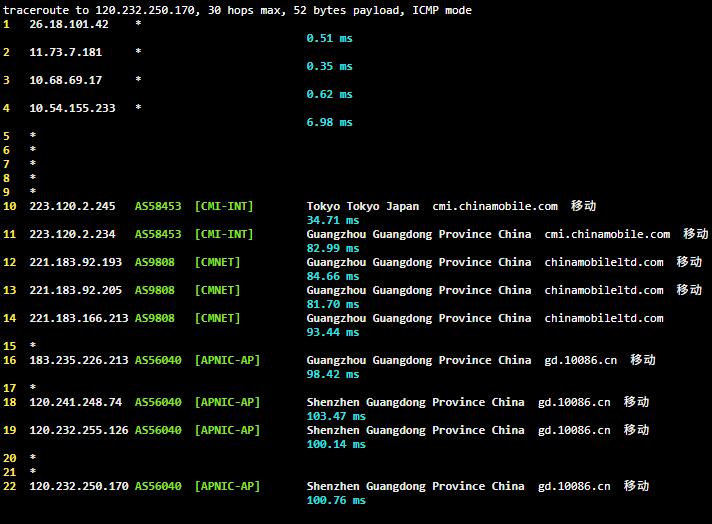Open cmi.chinamobile.com on the Tokyo hop

tap(495, 206)
